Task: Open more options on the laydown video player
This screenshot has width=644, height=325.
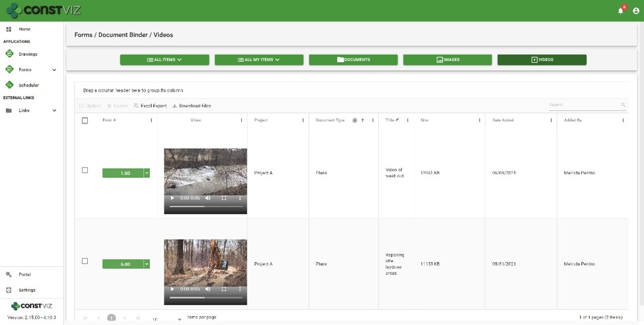Action: [x=240, y=289]
